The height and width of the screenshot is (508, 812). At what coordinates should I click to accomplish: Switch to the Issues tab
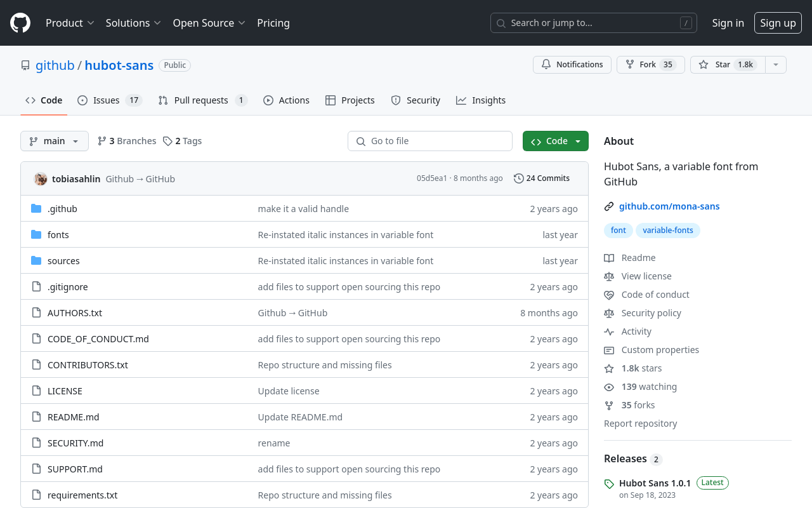(x=109, y=100)
